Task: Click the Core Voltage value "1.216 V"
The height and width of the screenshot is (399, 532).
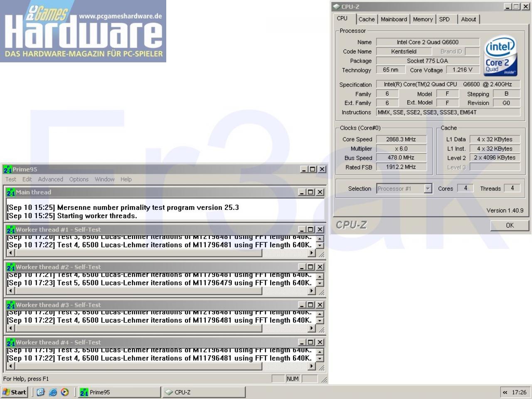Action: (x=462, y=70)
